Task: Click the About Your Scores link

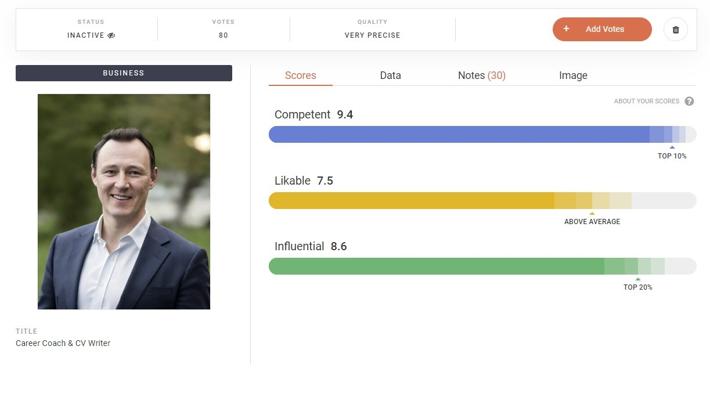Action: tap(646, 101)
